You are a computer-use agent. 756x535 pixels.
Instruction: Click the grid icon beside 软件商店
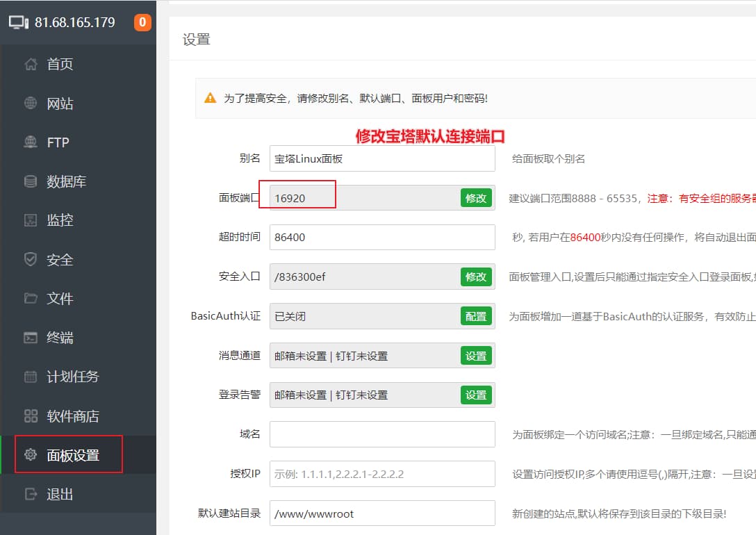tap(31, 415)
